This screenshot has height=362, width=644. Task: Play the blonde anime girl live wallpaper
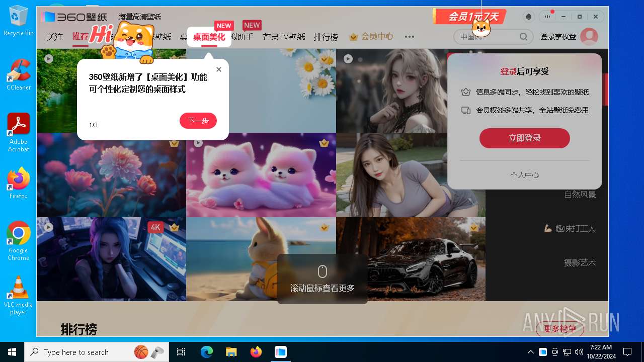click(348, 59)
